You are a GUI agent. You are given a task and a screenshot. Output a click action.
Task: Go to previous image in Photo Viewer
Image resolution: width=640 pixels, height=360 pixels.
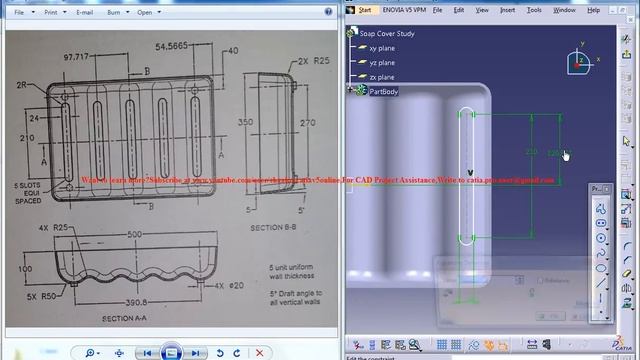click(147, 353)
